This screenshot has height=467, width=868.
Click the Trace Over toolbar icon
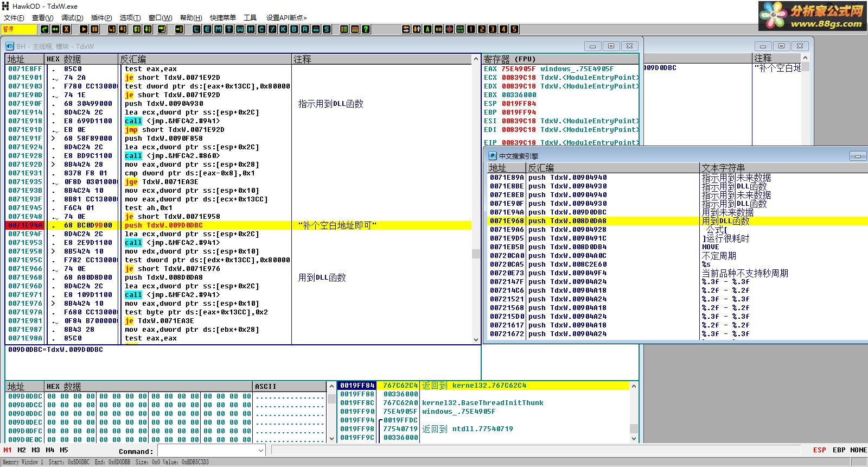point(148,29)
